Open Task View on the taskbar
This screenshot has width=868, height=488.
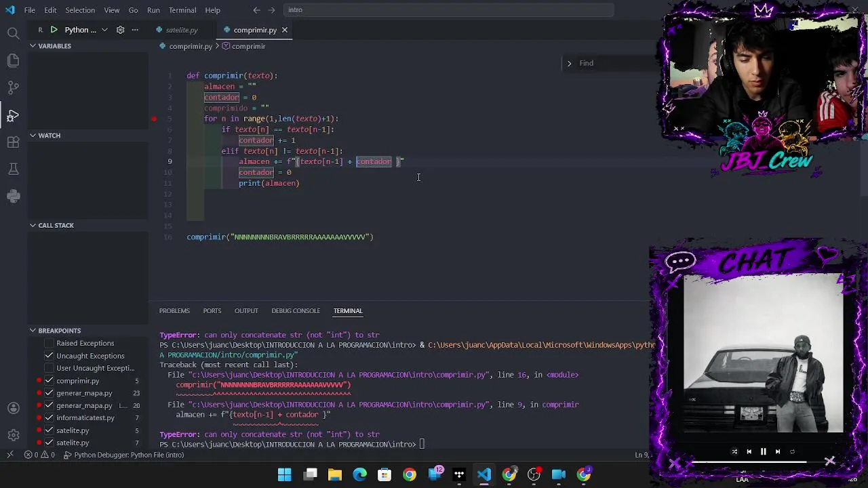311,474
